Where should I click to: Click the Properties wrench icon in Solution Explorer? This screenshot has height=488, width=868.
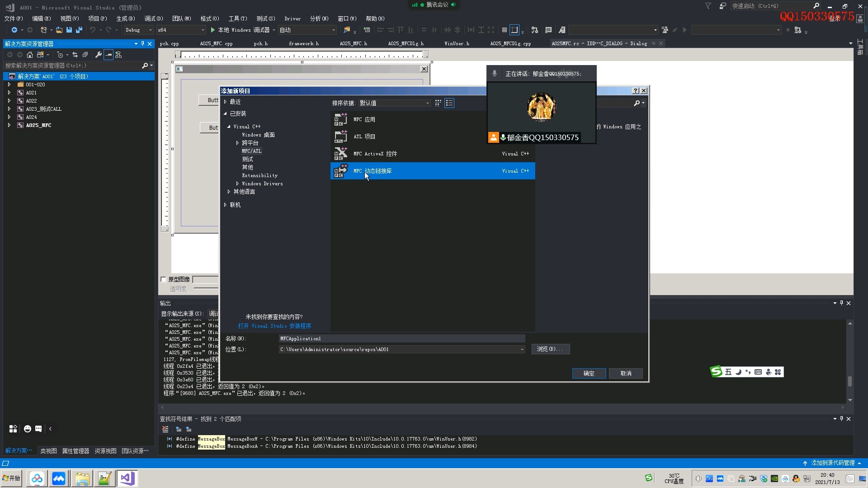click(98, 55)
